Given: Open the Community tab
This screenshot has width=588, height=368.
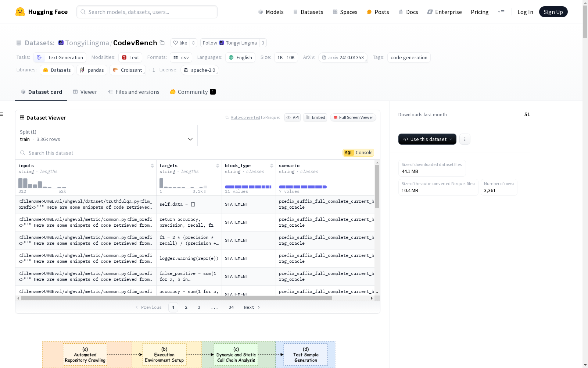Looking at the screenshot, I should pos(193,92).
